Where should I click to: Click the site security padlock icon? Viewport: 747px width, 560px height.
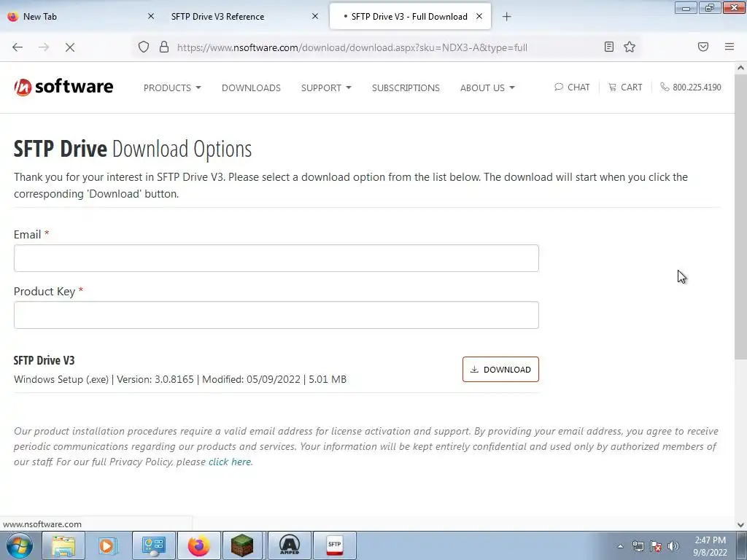164,47
